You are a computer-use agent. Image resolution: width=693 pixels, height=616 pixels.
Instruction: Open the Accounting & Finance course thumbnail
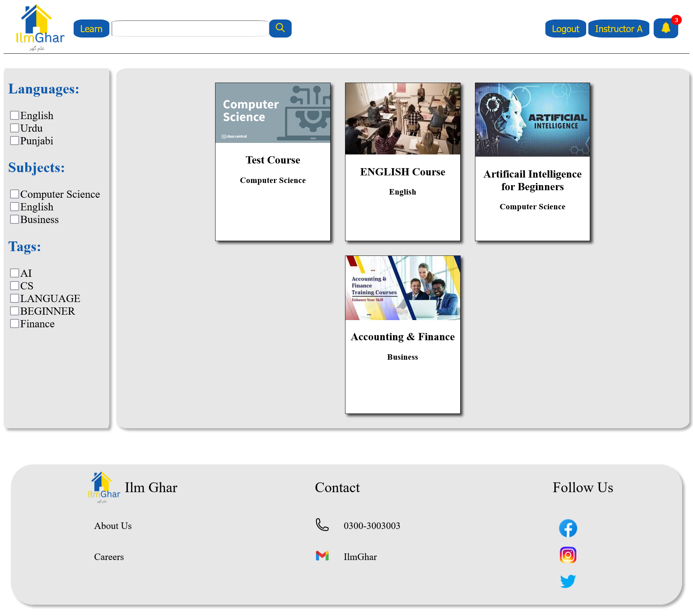pos(402,288)
